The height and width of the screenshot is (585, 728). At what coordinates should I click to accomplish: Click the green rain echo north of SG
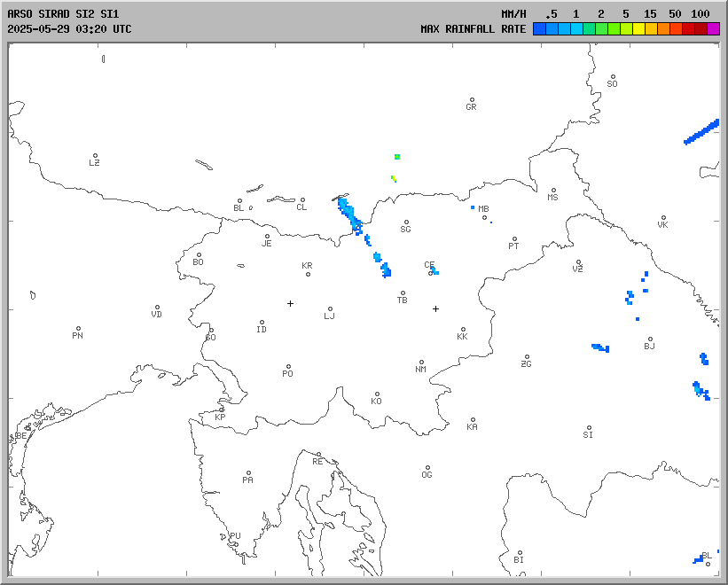tap(397, 157)
